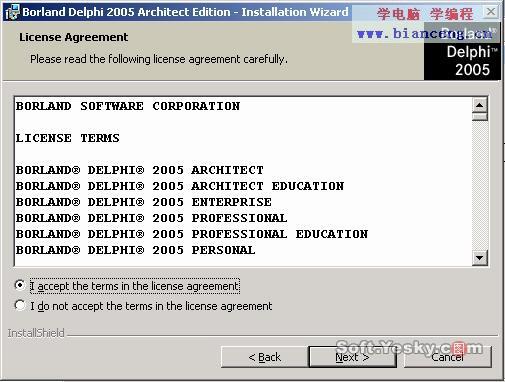Click the license scrollbar thumb

coord(480,117)
